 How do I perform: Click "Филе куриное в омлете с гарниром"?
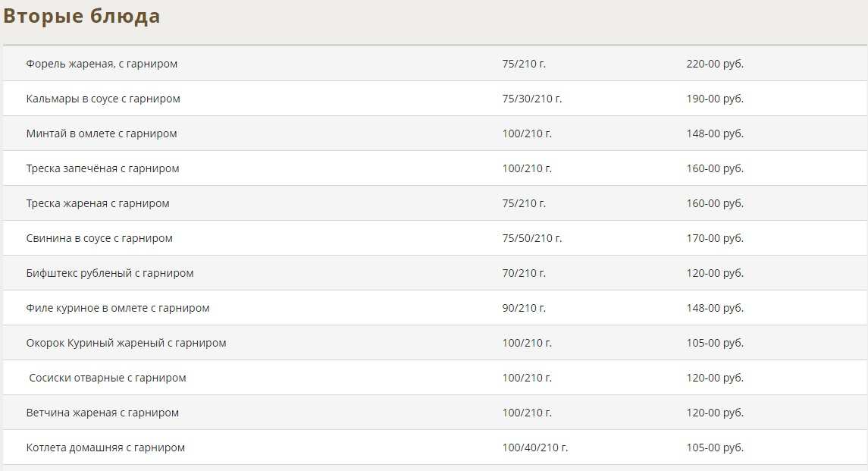click(x=118, y=308)
